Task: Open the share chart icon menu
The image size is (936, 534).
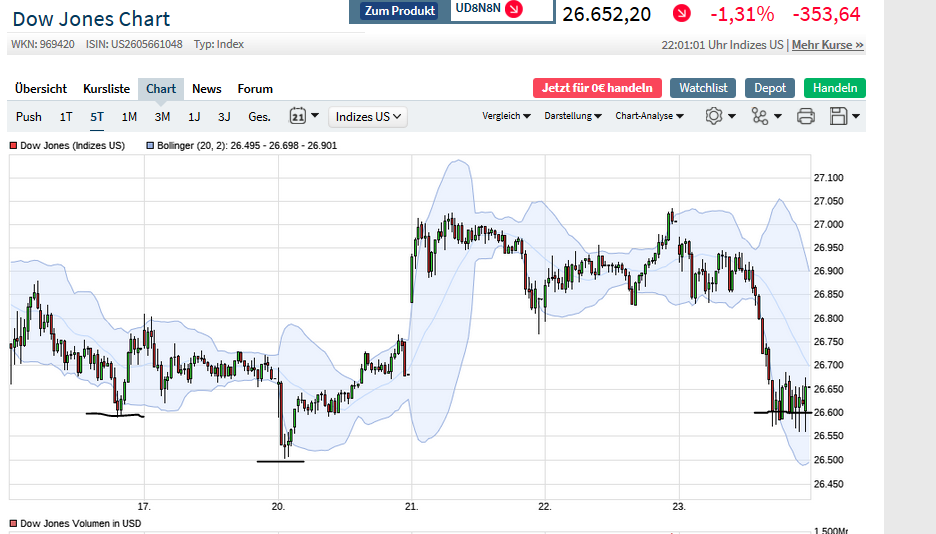Action: coord(760,116)
